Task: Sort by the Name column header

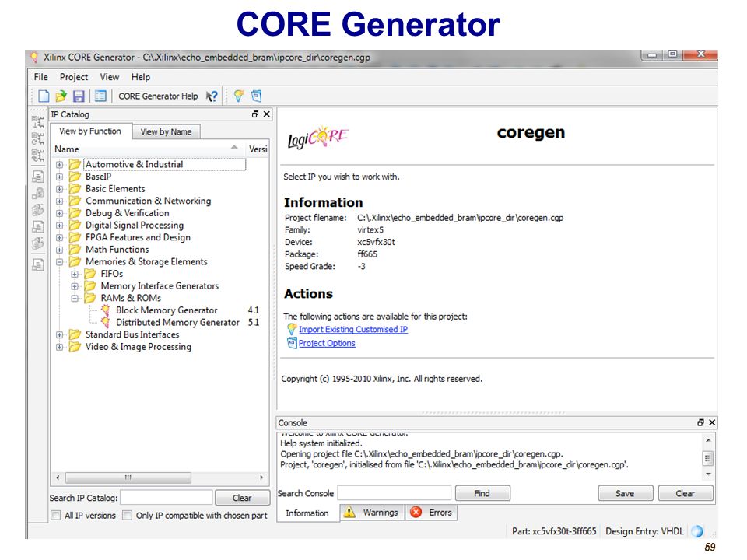Action: pos(147,149)
